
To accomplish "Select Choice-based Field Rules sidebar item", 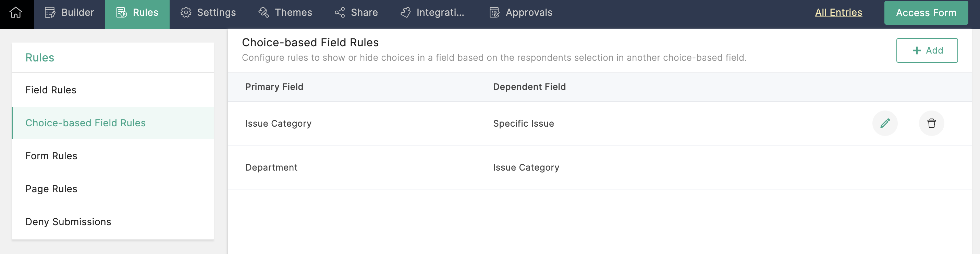I will click(86, 123).
